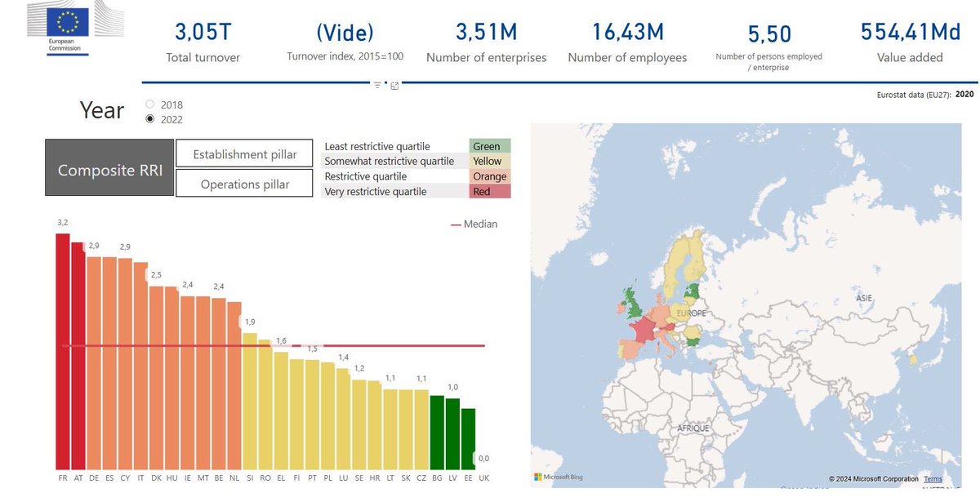Click the 3,05T Total turnover card
The height and width of the screenshot is (502, 980).
tap(203, 42)
